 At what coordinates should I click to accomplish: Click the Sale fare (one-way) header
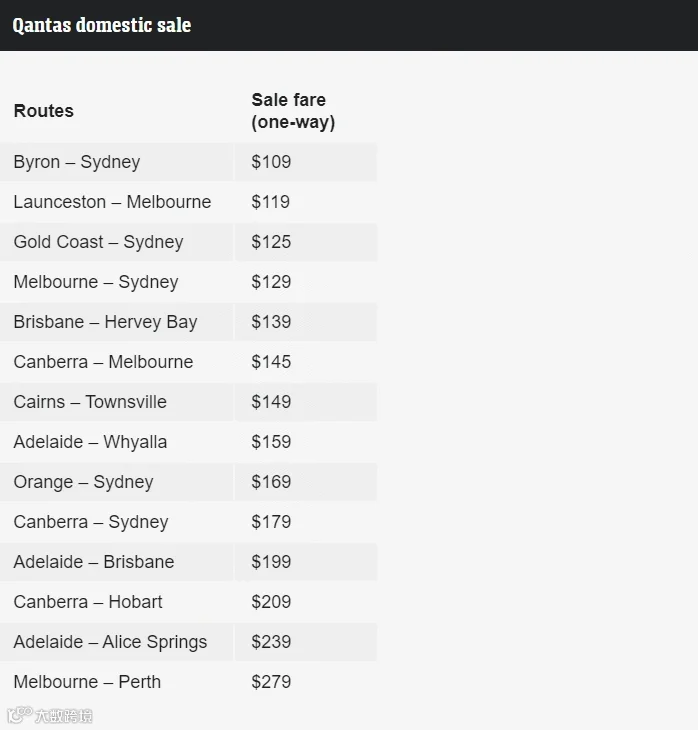293,111
